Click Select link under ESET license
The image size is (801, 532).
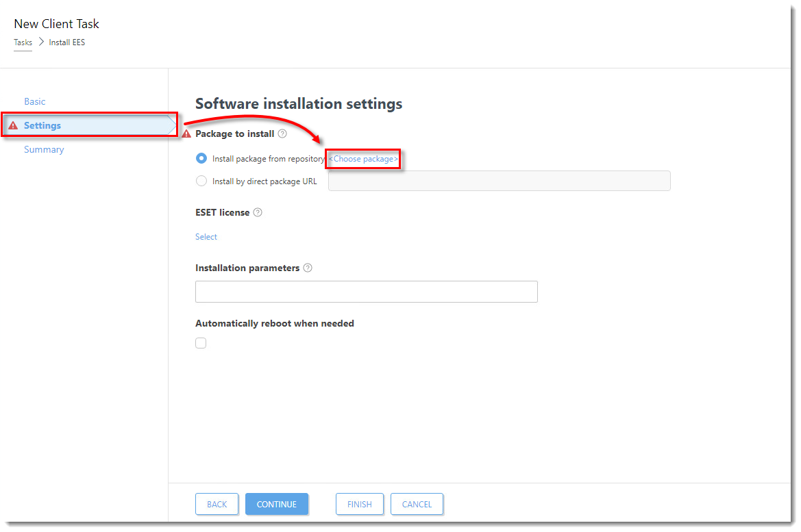pos(206,237)
